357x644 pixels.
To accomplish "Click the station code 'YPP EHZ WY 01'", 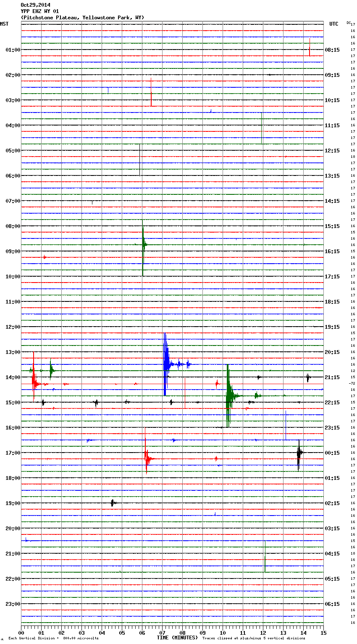I will pos(40,11).
